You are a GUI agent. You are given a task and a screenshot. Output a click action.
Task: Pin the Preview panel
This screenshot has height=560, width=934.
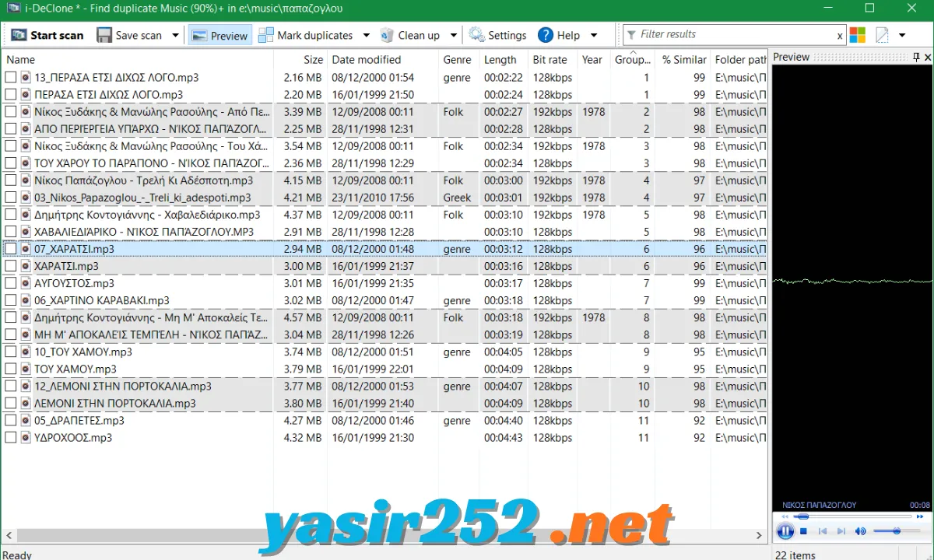click(x=915, y=57)
